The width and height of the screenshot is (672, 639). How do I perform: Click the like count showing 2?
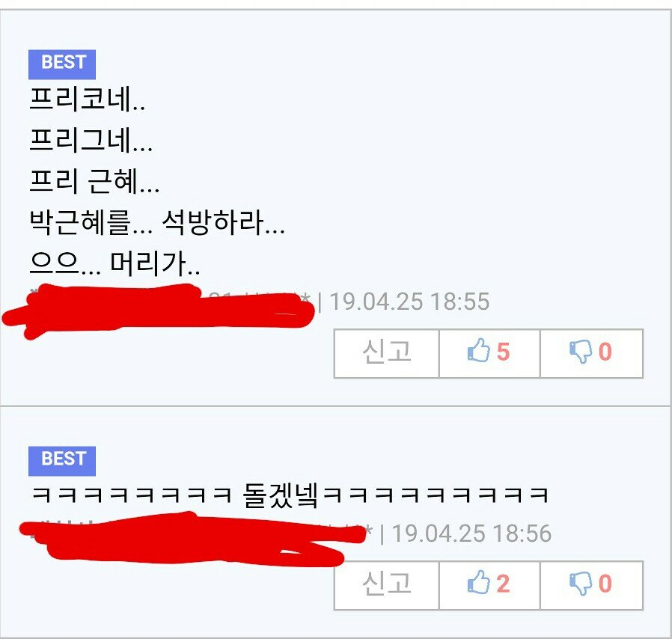[503, 584]
